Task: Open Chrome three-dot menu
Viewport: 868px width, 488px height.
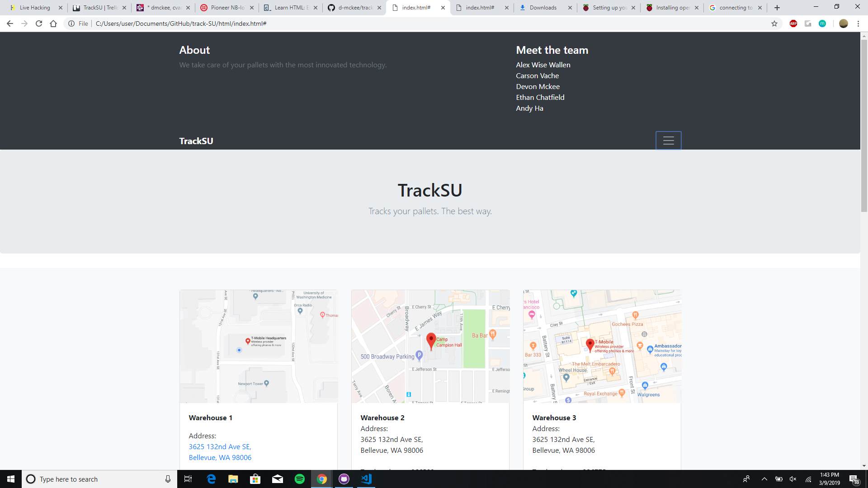Action: click(858, 23)
